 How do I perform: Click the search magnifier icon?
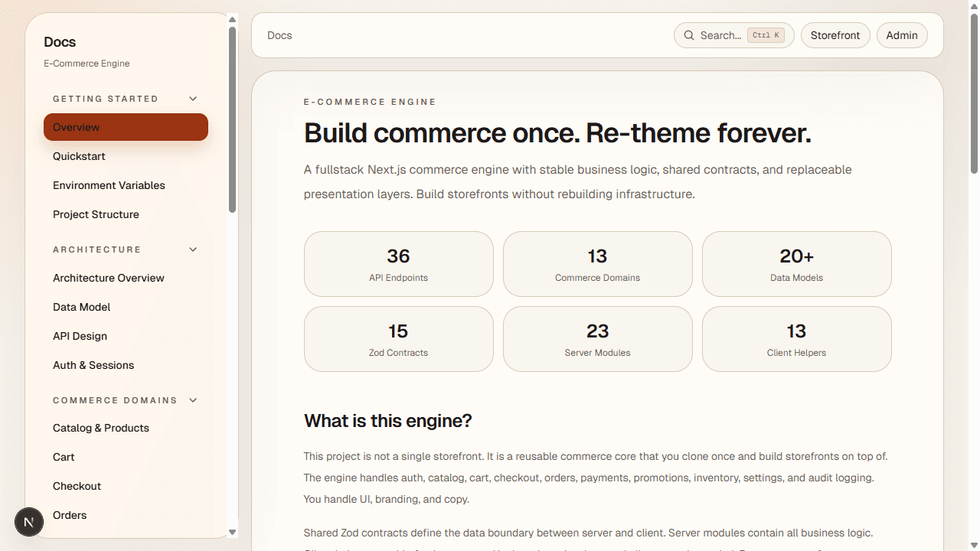click(x=689, y=35)
